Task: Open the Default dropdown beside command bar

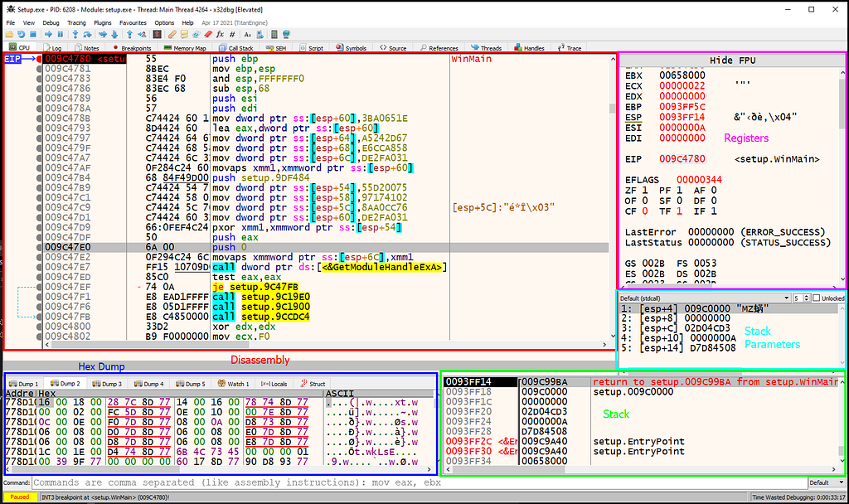Action: (x=827, y=482)
